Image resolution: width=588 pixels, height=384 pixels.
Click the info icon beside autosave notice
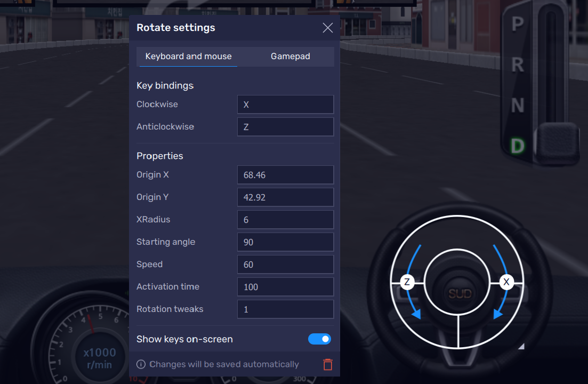(x=141, y=364)
